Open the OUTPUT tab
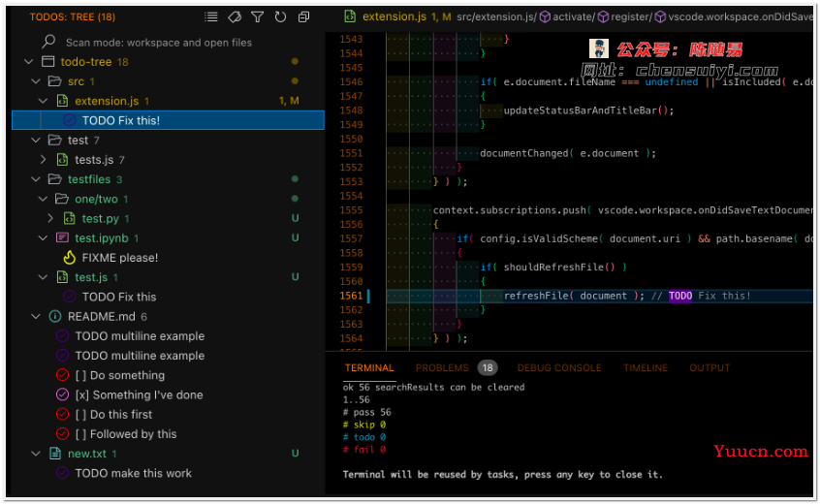Image resolution: width=820 pixels, height=504 pixels. [x=710, y=368]
